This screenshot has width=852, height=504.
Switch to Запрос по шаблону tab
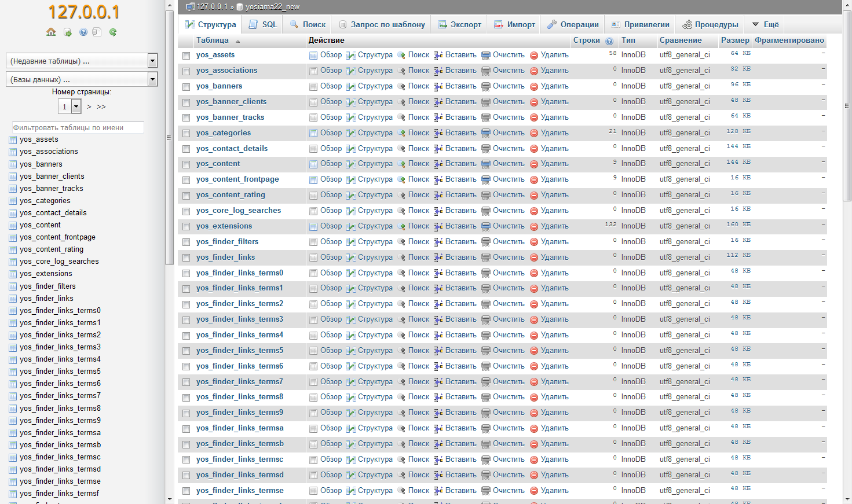click(x=382, y=24)
